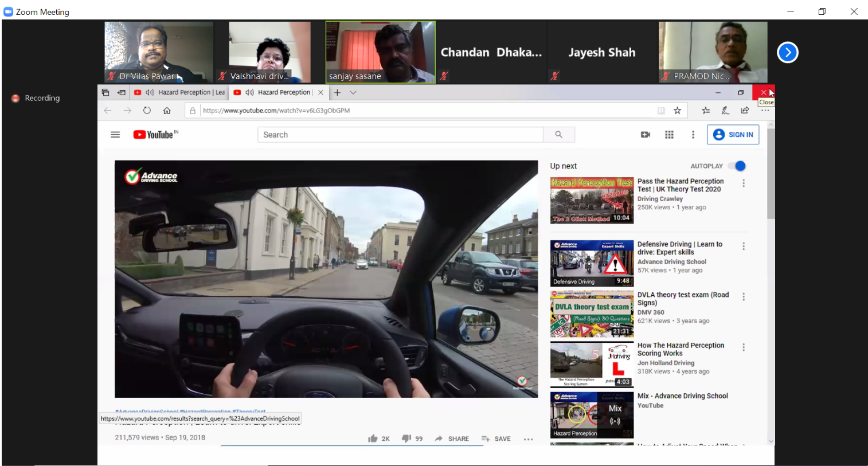This screenshot has height=466, width=868.
Task: Open the YouTube hamburger guide menu
Action: pyautogui.click(x=115, y=135)
